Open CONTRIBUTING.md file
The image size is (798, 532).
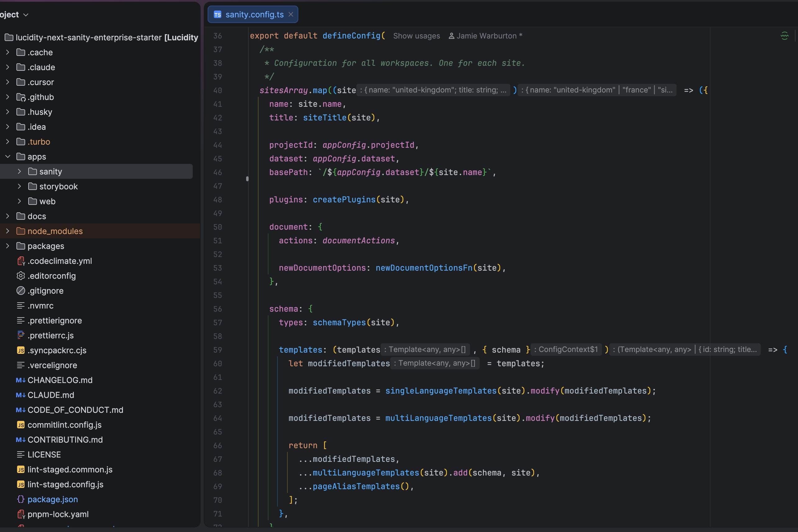pyautogui.click(x=65, y=440)
